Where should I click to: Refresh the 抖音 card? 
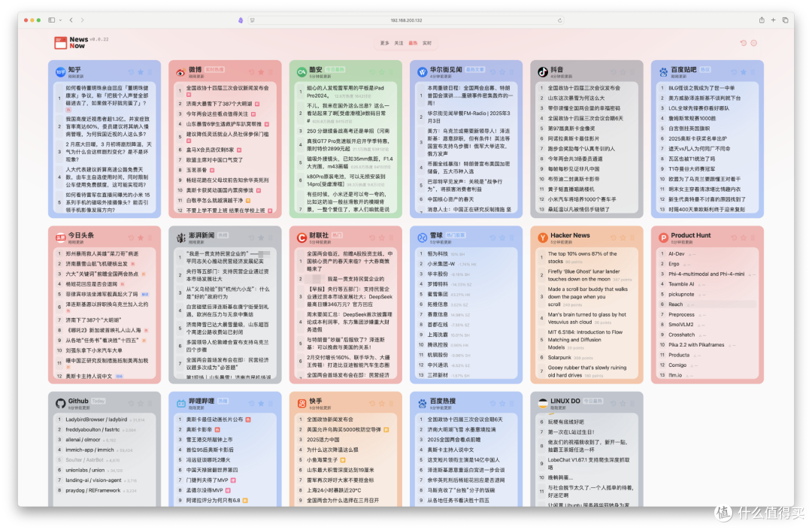614,72
